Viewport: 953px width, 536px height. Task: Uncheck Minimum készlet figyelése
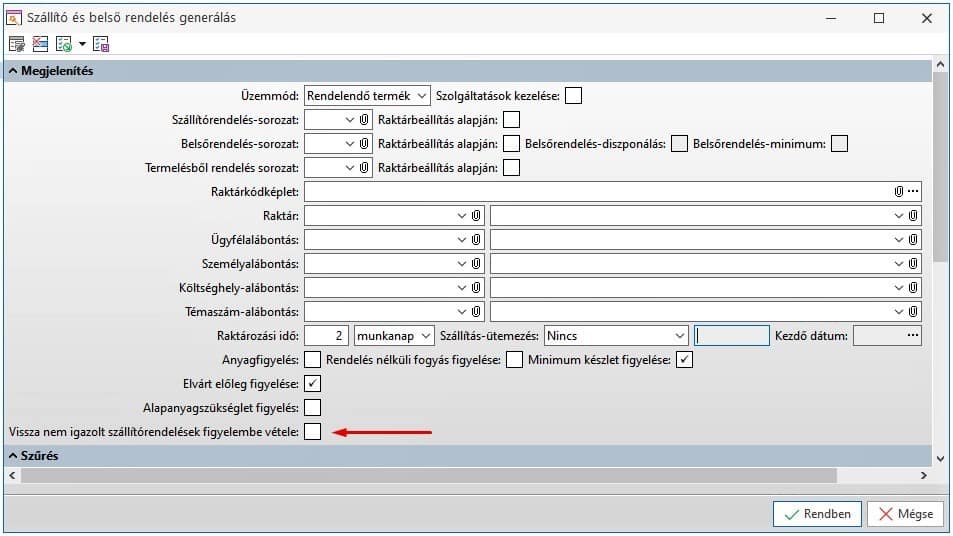(684, 360)
